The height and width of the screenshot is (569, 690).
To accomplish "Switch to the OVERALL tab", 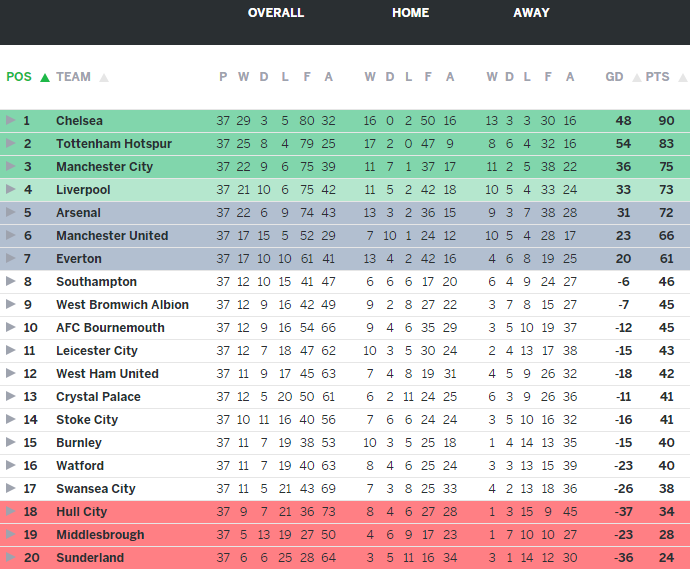I will click(276, 13).
